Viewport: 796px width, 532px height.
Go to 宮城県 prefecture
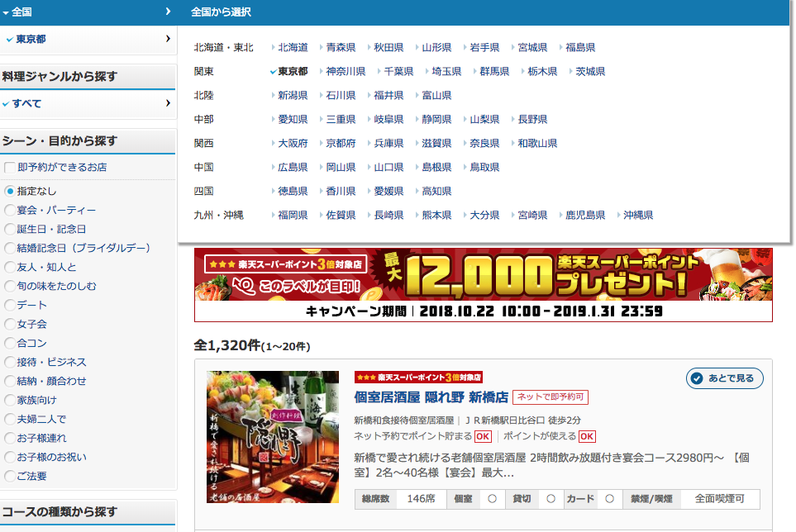[x=532, y=48]
